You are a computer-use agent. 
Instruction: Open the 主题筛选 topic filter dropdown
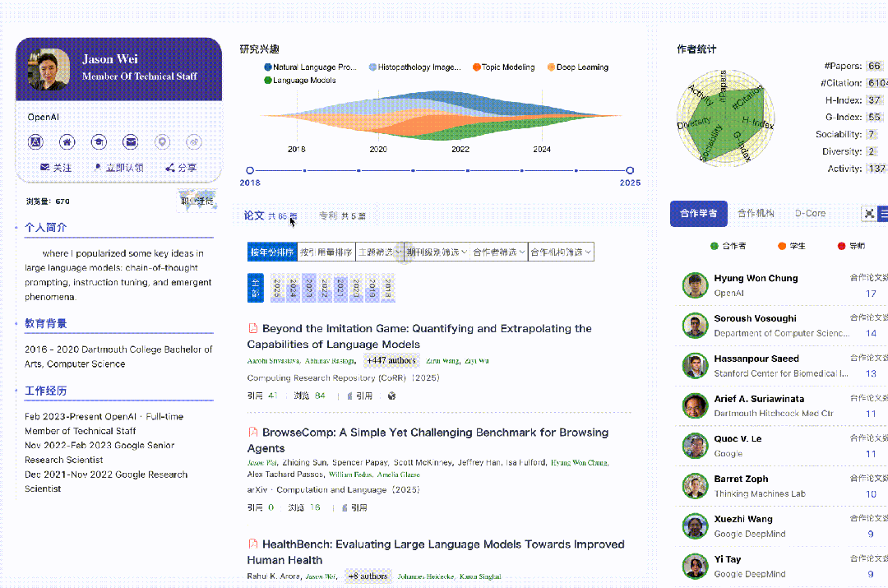coord(379,252)
